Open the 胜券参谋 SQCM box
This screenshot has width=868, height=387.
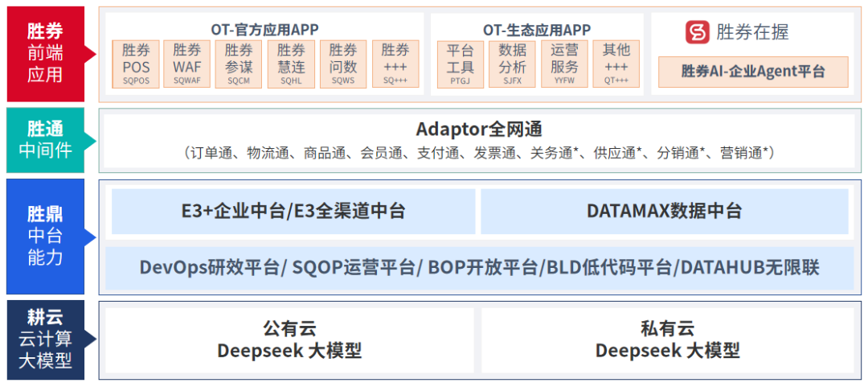click(240, 64)
